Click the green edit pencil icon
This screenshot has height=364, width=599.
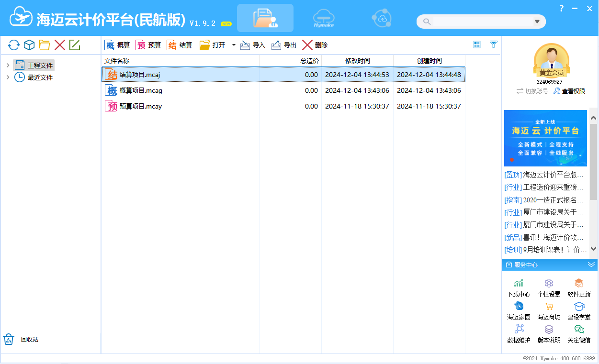[75, 45]
